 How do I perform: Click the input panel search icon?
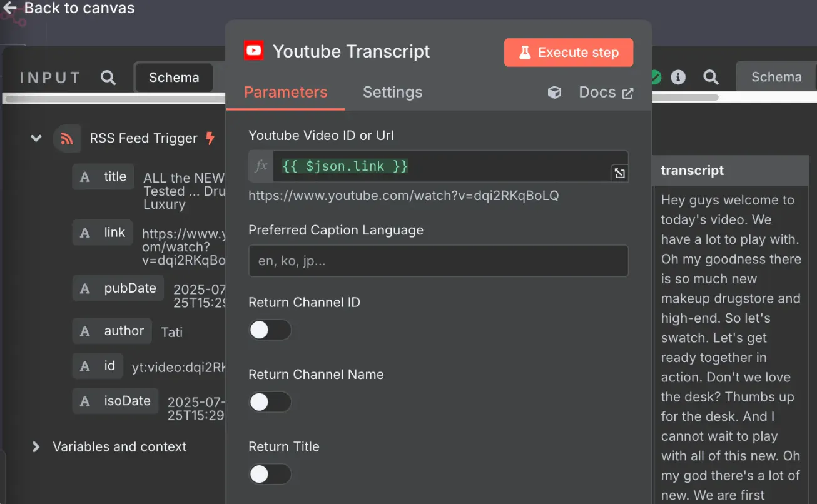[108, 78]
